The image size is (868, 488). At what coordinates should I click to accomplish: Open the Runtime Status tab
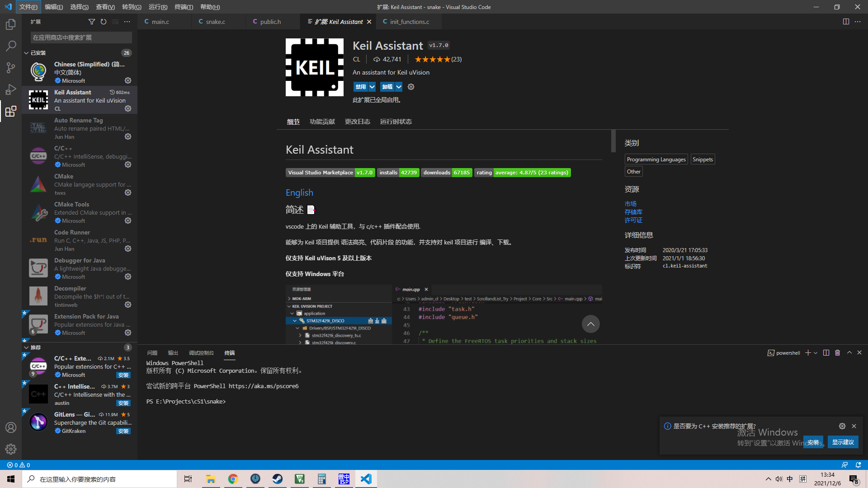(396, 122)
